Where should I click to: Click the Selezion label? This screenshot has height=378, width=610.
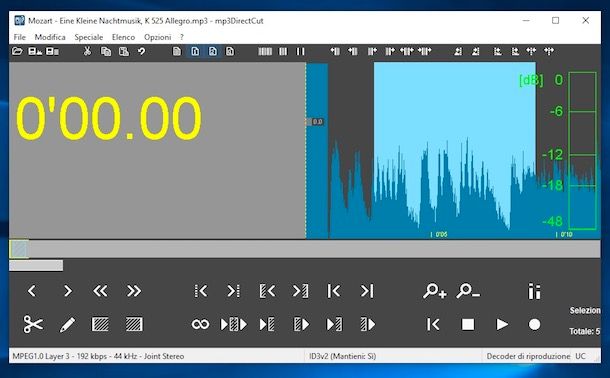pos(585,310)
